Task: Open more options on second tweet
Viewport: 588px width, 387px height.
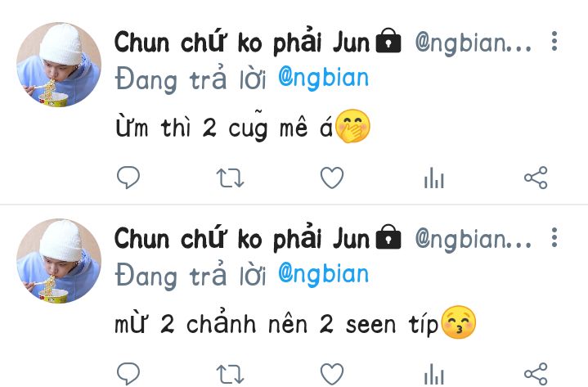Action: pyautogui.click(x=554, y=237)
